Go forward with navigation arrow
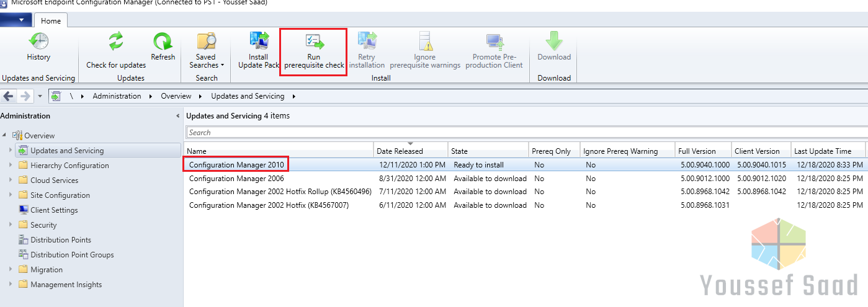 tap(25, 96)
